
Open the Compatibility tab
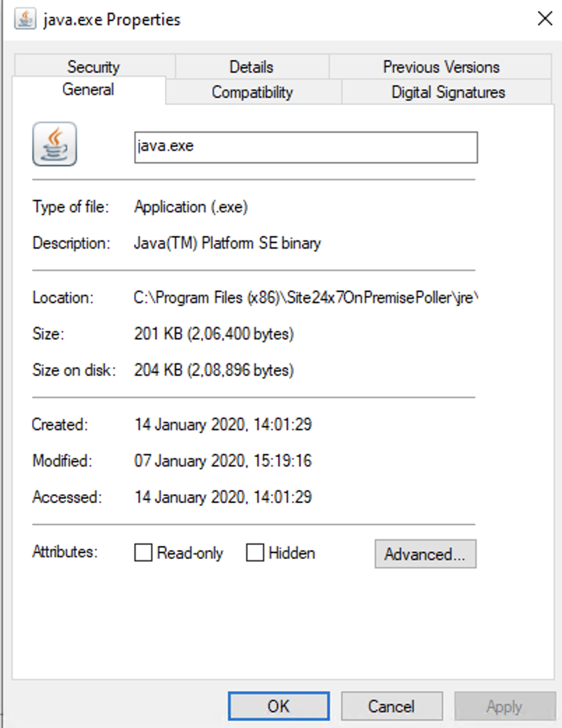tap(252, 92)
